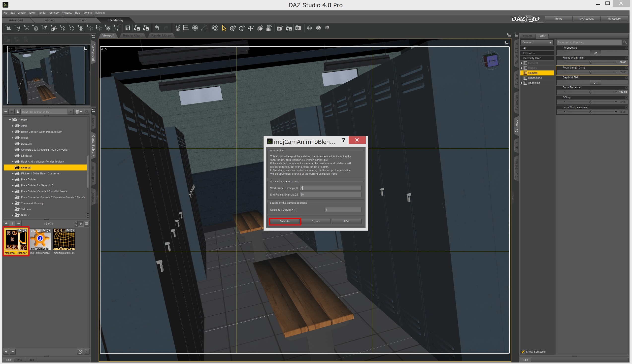Select the Region Navigator figure icon
This screenshot has height=364, width=632.
coord(269,28)
